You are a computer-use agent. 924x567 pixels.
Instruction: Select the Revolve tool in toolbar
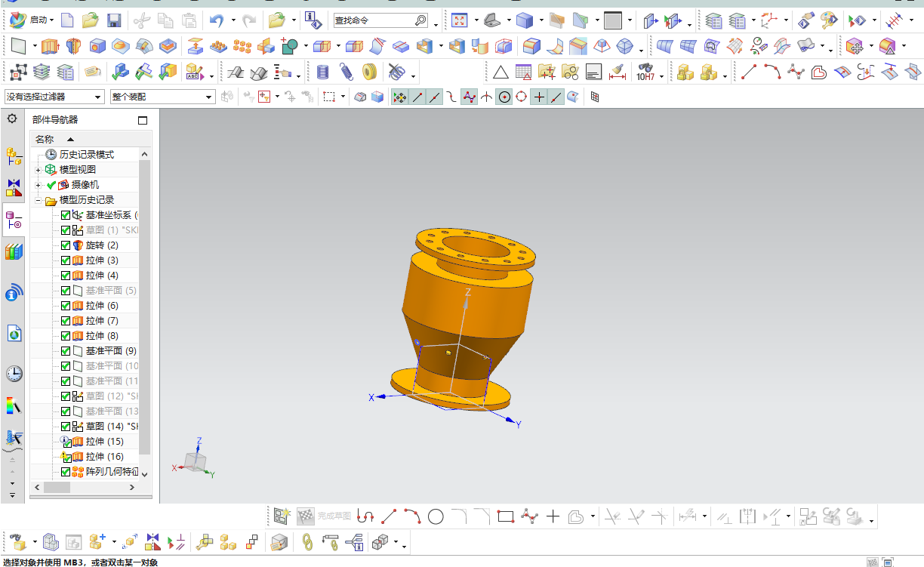73,47
